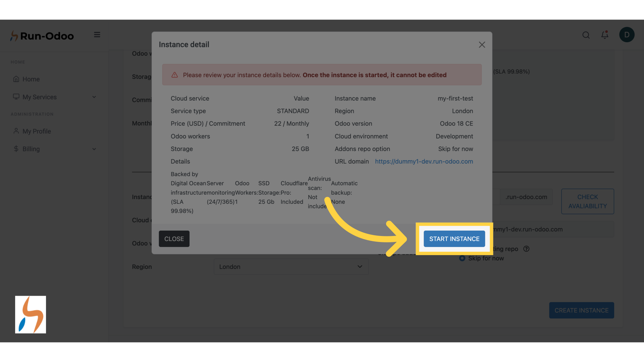
Task: Toggle the hamburger sidebar menu
Action: [97, 35]
